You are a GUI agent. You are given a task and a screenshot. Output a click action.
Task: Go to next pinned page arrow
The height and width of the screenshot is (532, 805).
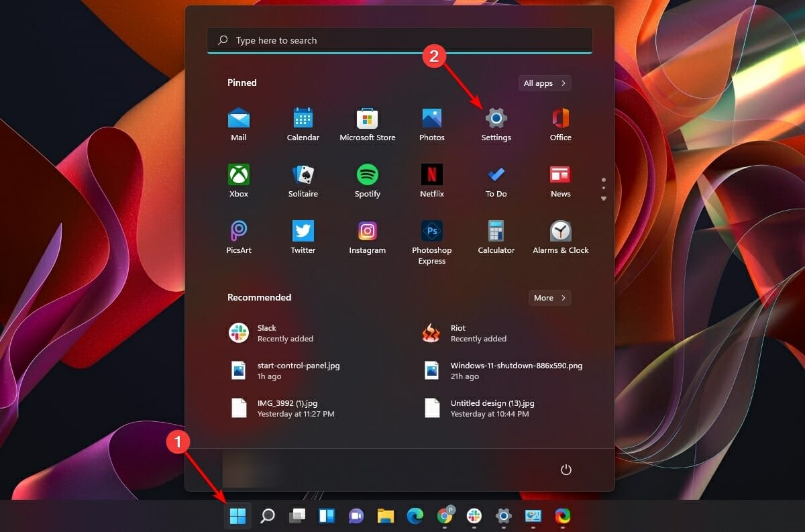click(604, 199)
